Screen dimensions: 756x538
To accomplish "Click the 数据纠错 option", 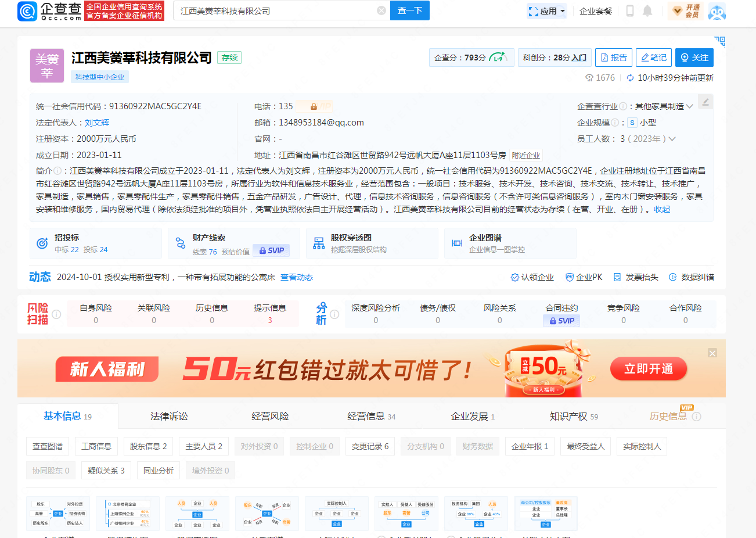I will 691,278.
